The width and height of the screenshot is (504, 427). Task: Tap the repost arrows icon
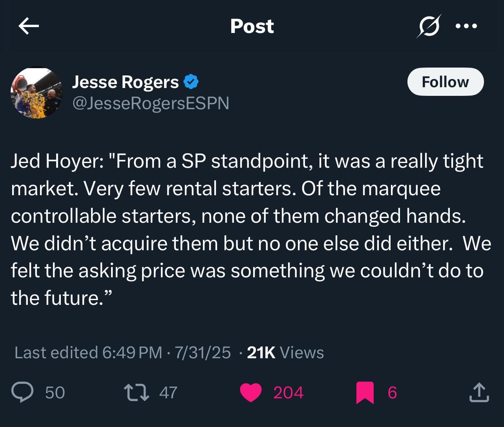136,392
